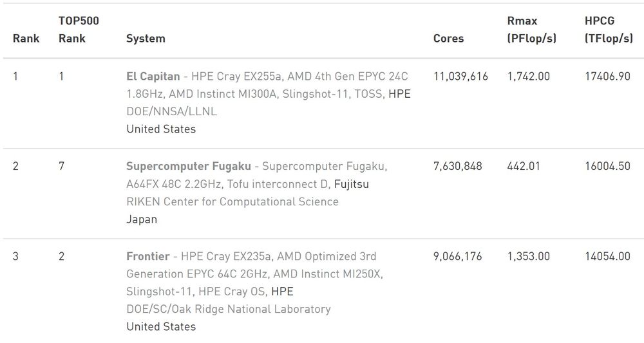
Task: Select the Cores column header
Action: (x=448, y=39)
